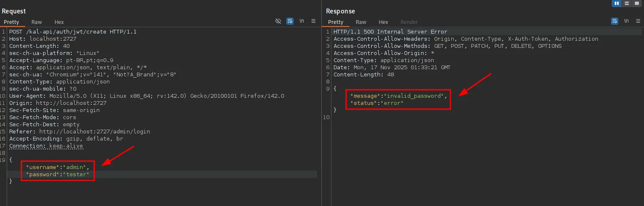This screenshot has width=644, height=206.
Task: Click Sec-Fetch-Dest: empty header
Action: point(44,125)
